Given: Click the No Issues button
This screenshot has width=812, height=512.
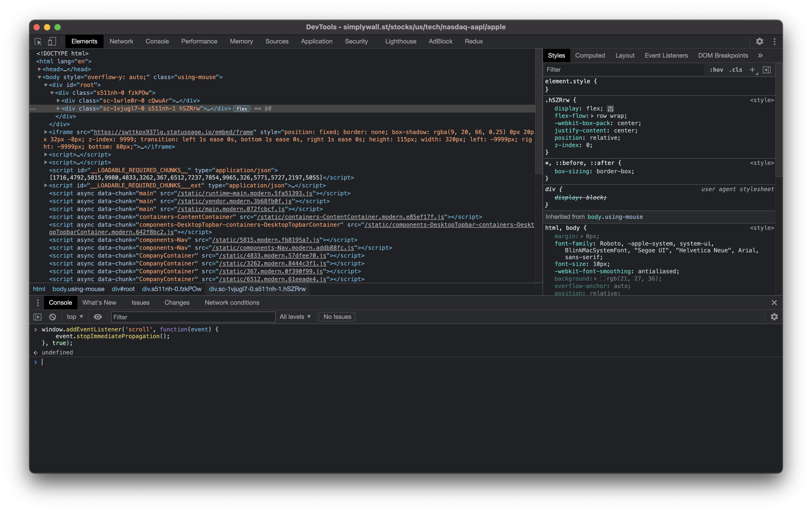Looking at the screenshot, I should (x=337, y=316).
